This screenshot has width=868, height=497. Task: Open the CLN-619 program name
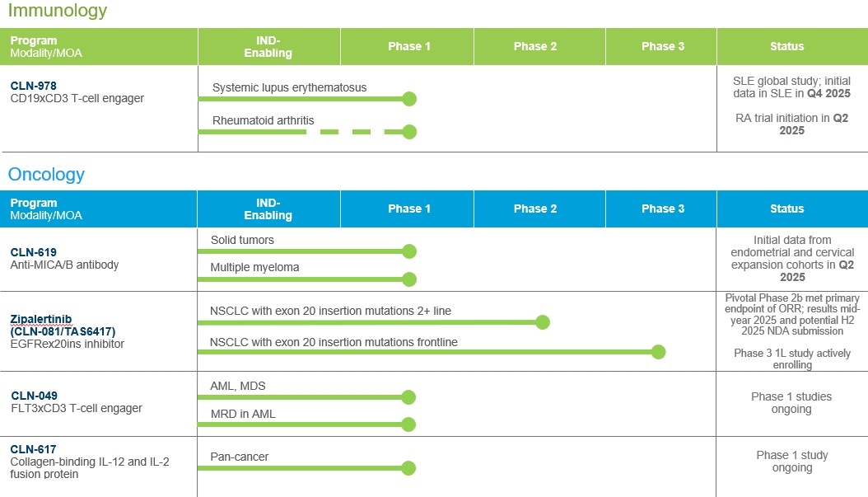pyautogui.click(x=34, y=252)
